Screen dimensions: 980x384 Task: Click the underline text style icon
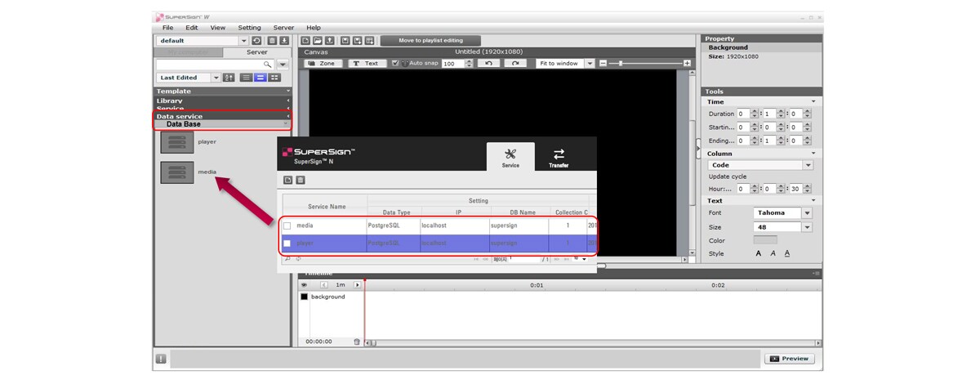[x=787, y=253]
